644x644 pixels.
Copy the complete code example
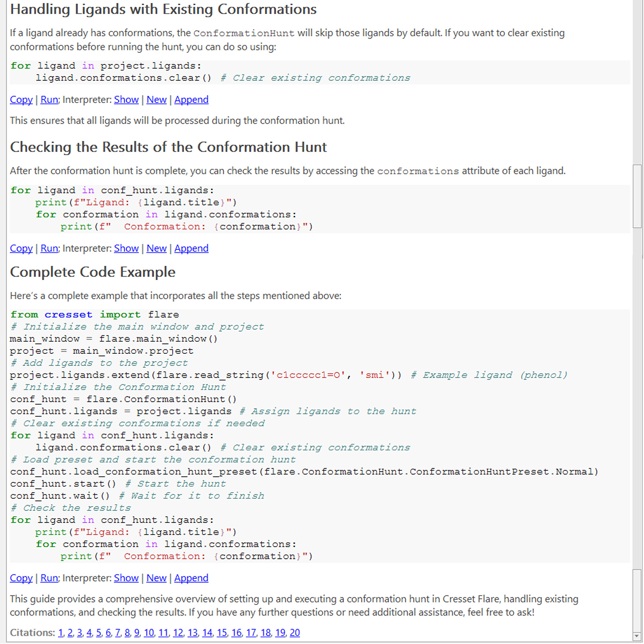pos(21,578)
